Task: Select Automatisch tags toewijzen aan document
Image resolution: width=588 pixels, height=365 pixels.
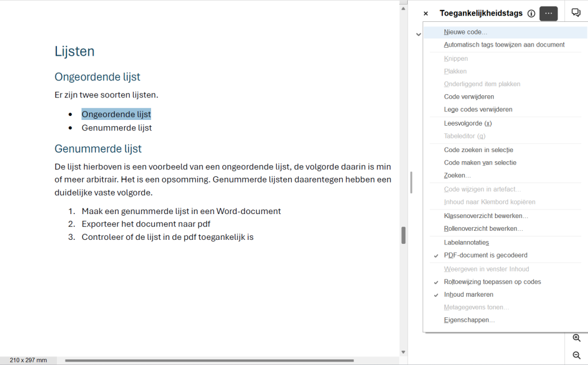Action: [x=505, y=45]
